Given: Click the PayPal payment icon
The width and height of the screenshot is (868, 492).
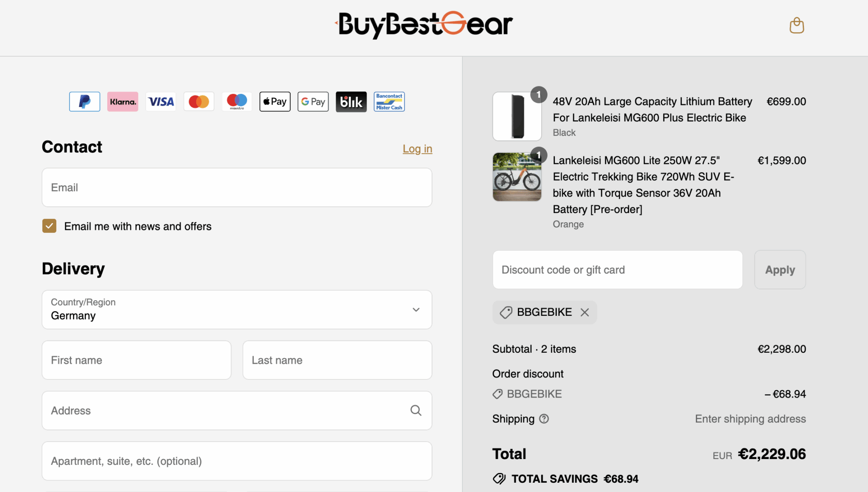Looking at the screenshot, I should [x=85, y=102].
